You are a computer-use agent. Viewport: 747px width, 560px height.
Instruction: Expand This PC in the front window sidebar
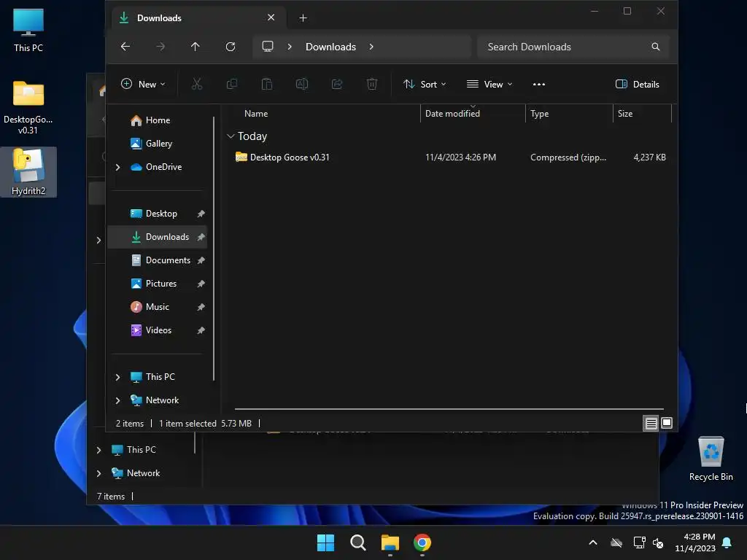point(117,377)
